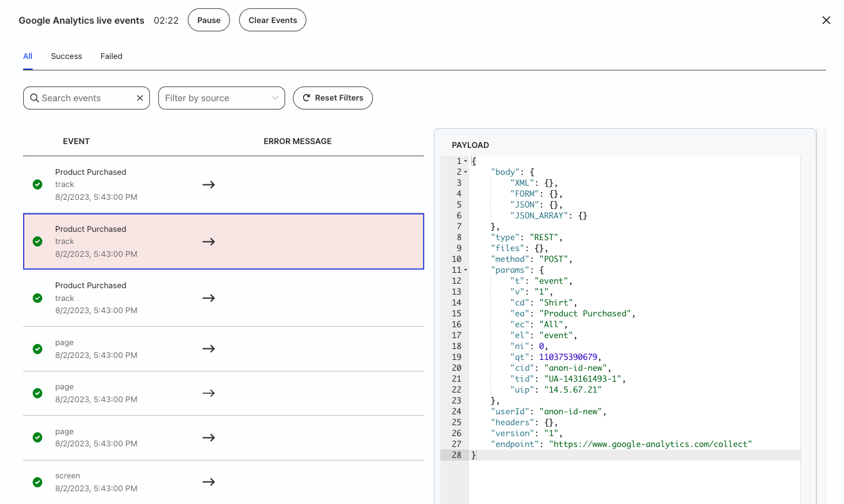The height and width of the screenshot is (504, 844).
Task: Switch to the Failed tab
Action: (x=111, y=56)
